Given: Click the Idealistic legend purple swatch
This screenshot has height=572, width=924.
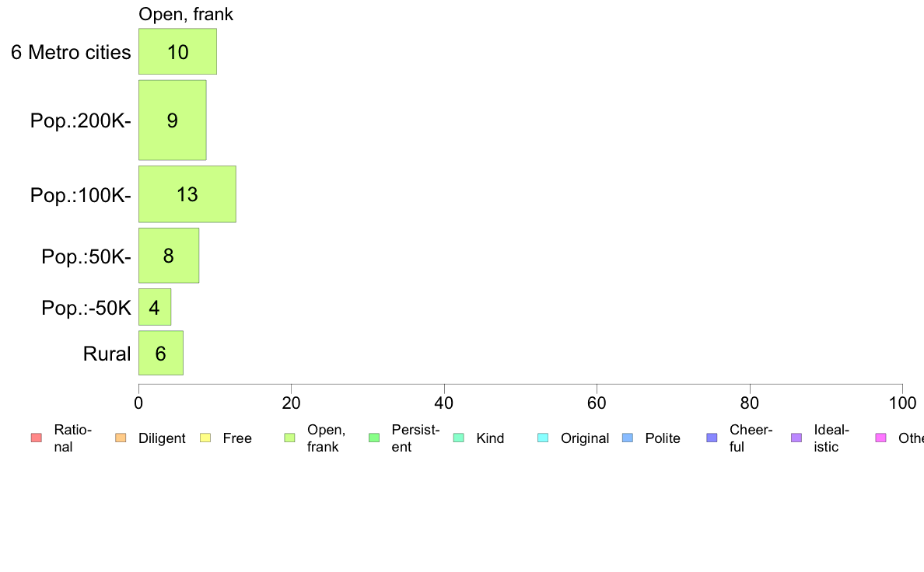Looking at the screenshot, I should point(796,438).
